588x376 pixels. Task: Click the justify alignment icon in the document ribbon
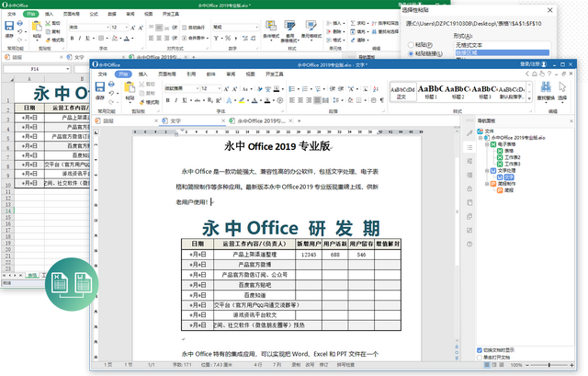point(317,100)
